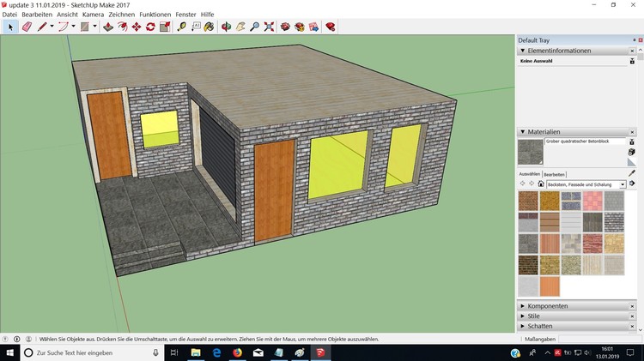The width and height of the screenshot is (644, 361).
Task: Close the Stile panel
Action: (632, 316)
